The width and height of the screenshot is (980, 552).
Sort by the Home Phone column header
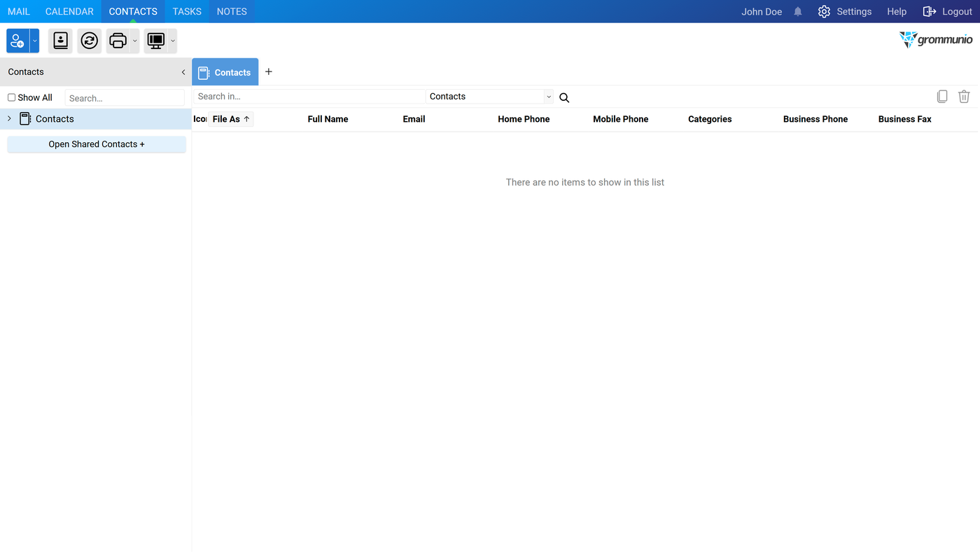(x=524, y=119)
